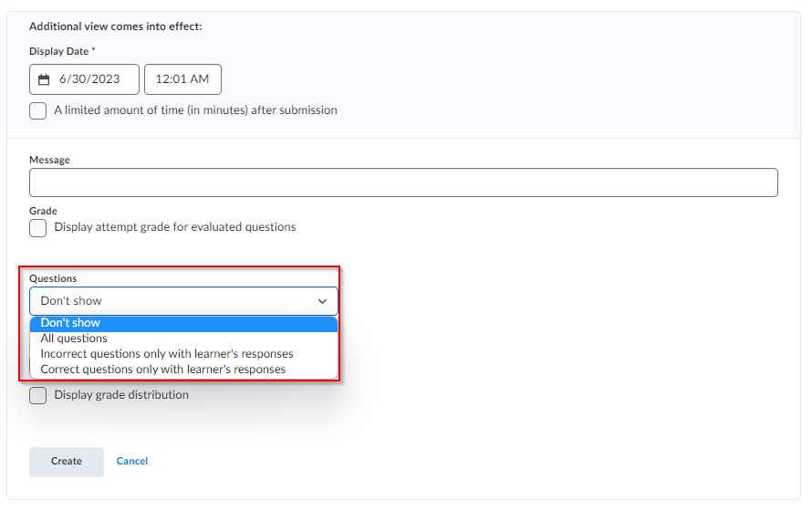Select Incorrect questions only with learner's responses

coord(167,354)
